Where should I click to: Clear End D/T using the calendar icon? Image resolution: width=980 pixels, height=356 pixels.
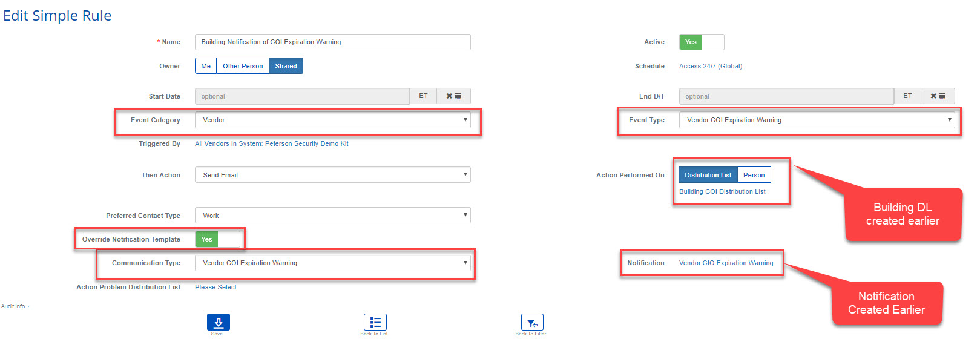(938, 96)
